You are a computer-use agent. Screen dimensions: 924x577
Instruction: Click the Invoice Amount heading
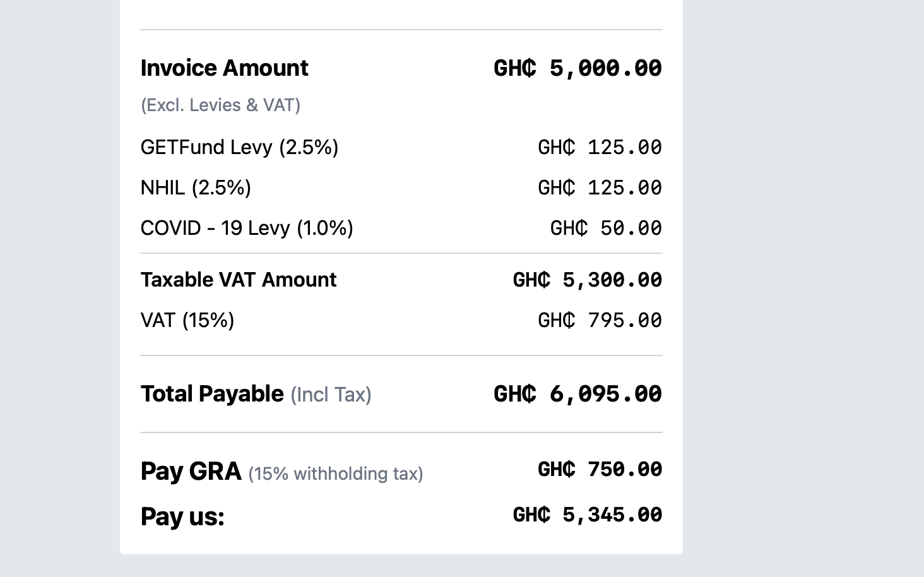click(x=224, y=68)
